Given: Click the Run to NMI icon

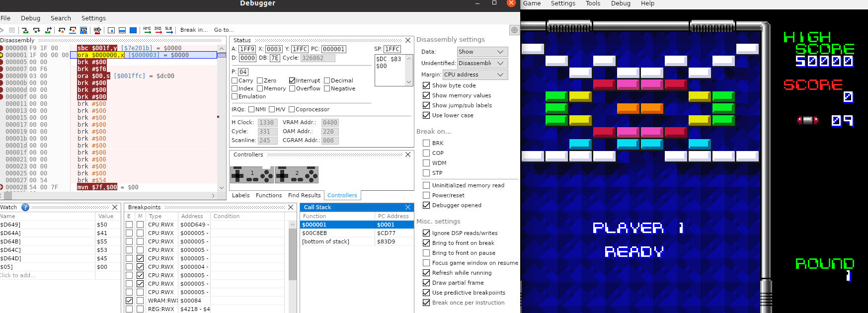Looking at the screenshot, I should coord(147,30).
